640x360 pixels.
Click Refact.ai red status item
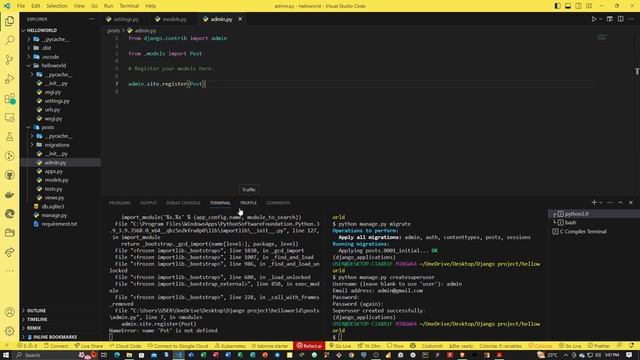(x=309, y=346)
